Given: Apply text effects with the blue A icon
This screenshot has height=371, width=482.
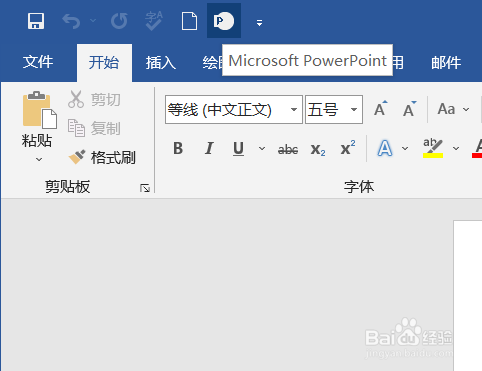Looking at the screenshot, I should point(385,148).
